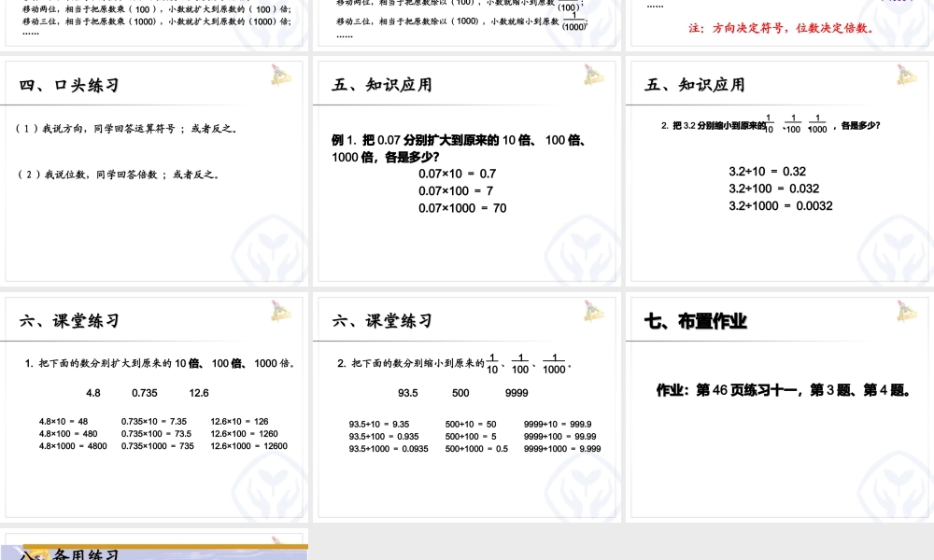Click the standalone practice number 9999
The height and width of the screenshot is (560, 934).
tap(516, 393)
